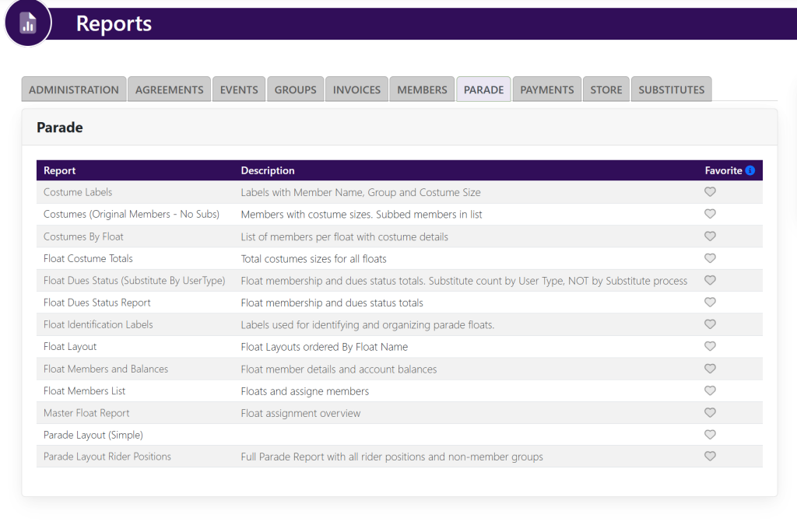797x532 pixels.
Task: Open the Invoices tab
Action: pyautogui.click(x=356, y=89)
